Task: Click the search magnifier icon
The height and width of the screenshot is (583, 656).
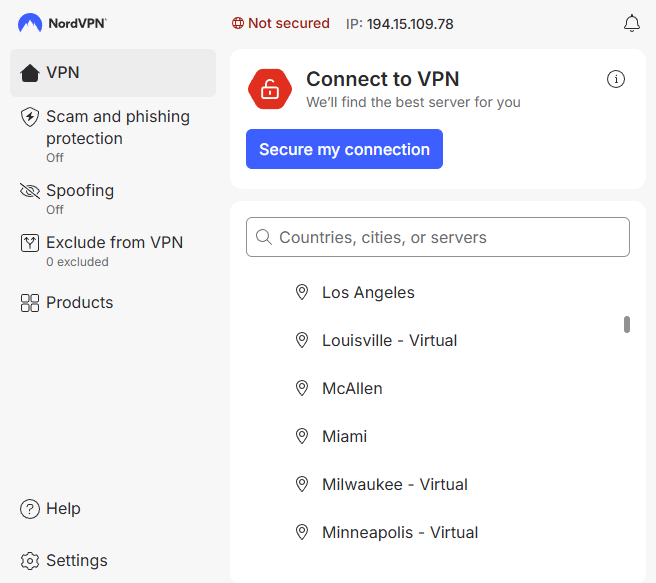Action: point(264,237)
